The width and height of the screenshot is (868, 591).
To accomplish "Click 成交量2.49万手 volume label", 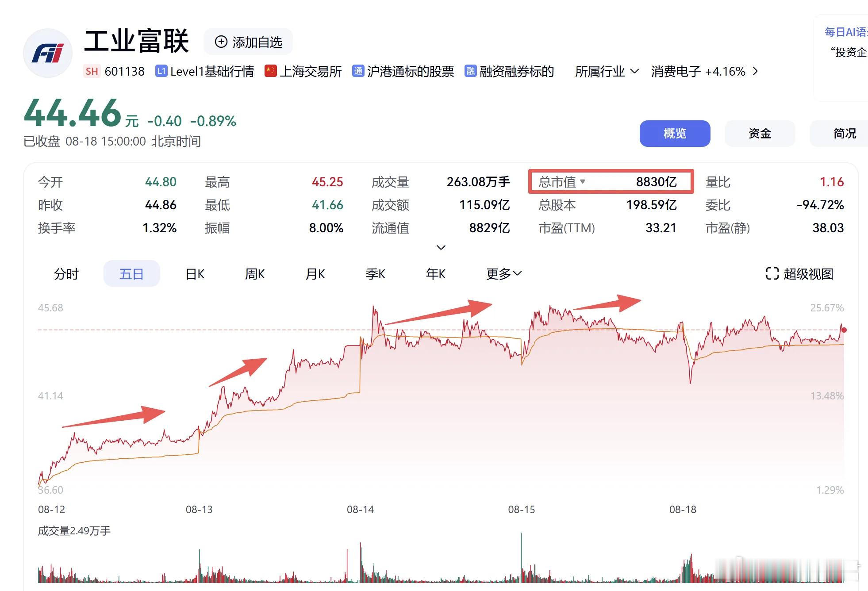I will tap(74, 531).
